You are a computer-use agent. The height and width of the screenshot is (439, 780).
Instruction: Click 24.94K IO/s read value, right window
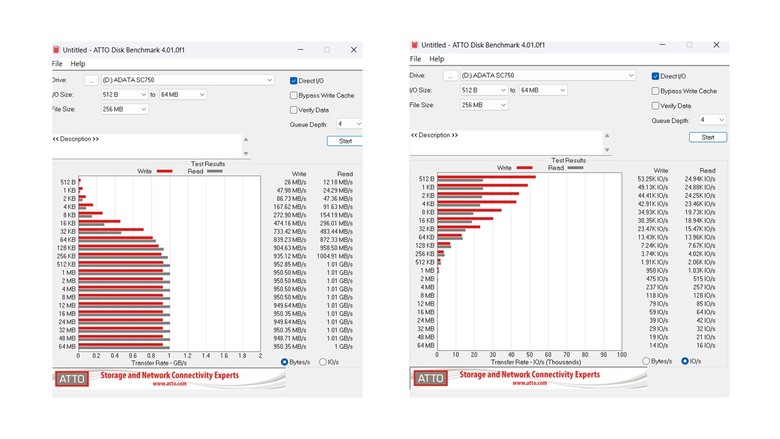tap(700, 179)
